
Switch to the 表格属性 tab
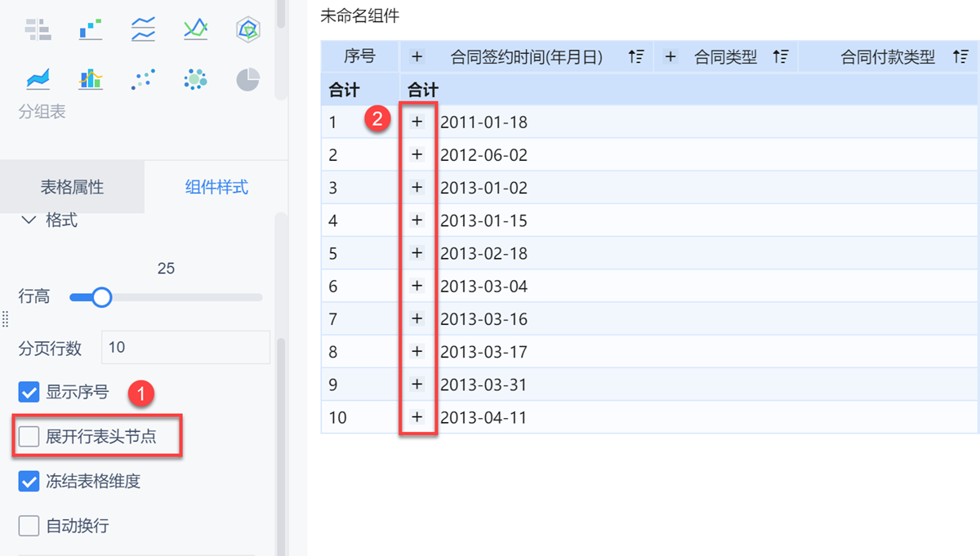point(72,187)
